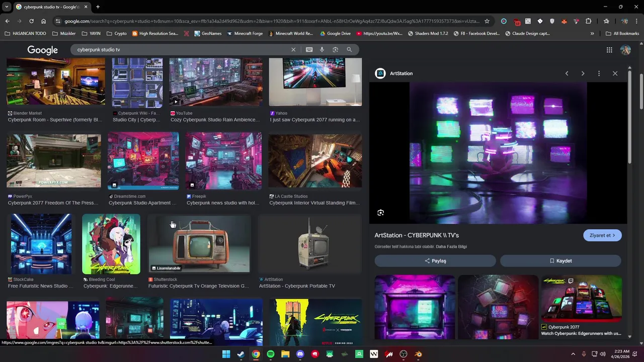Image resolution: width=644 pixels, height=362 pixels.
Task: Open the GeoNames bookmark
Action: click(x=207, y=34)
